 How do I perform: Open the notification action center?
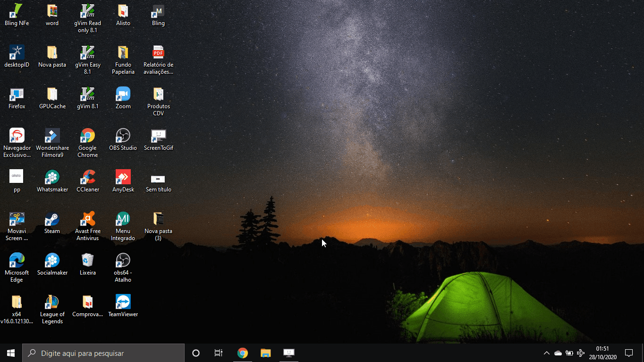(629, 353)
